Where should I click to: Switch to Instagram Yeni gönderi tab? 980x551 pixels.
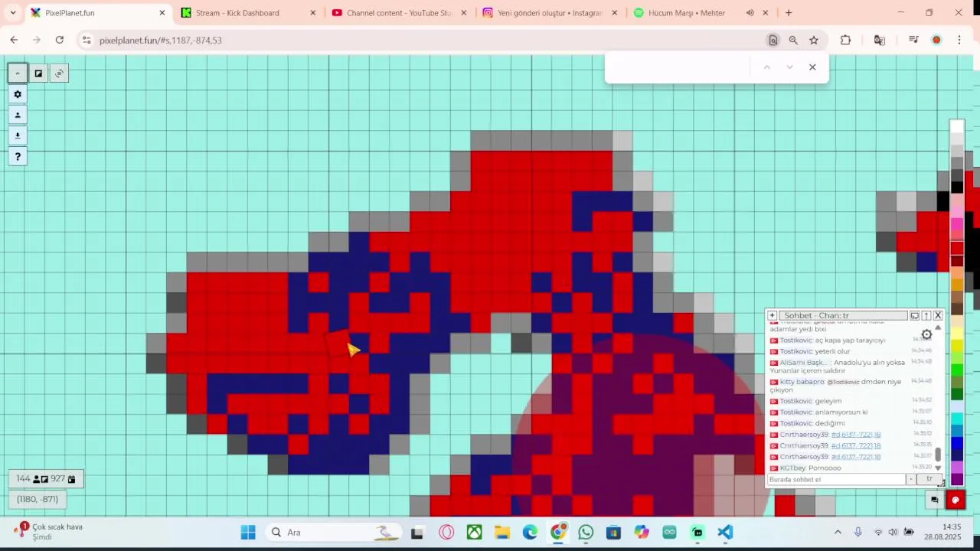(550, 13)
